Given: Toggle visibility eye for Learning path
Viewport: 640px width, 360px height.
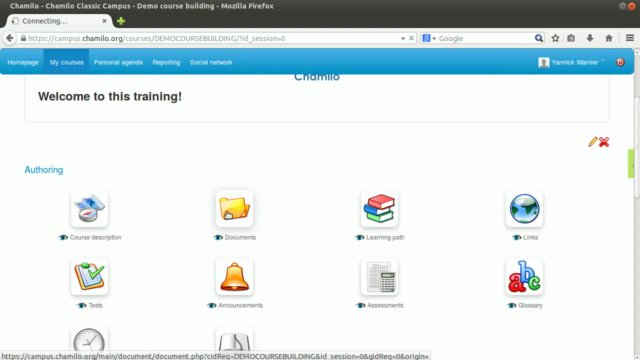Looking at the screenshot, I should point(360,238).
